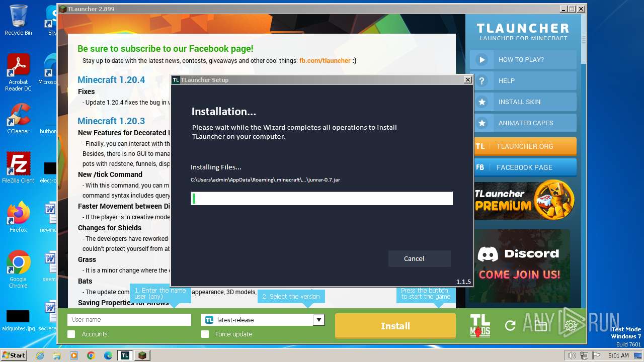The image size is (644, 362).
Task: Click the yellow Install button
Action: click(x=395, y=326)
